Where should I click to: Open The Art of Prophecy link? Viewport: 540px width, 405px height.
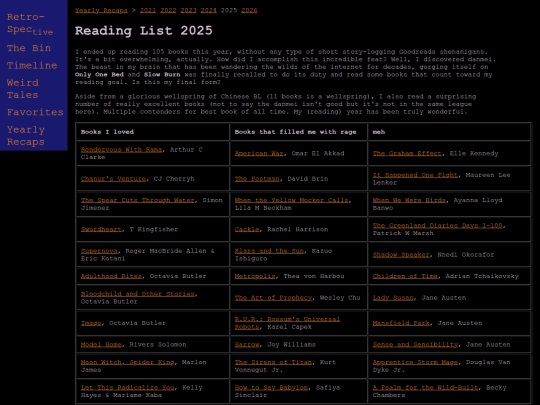(x=273, y=298)
